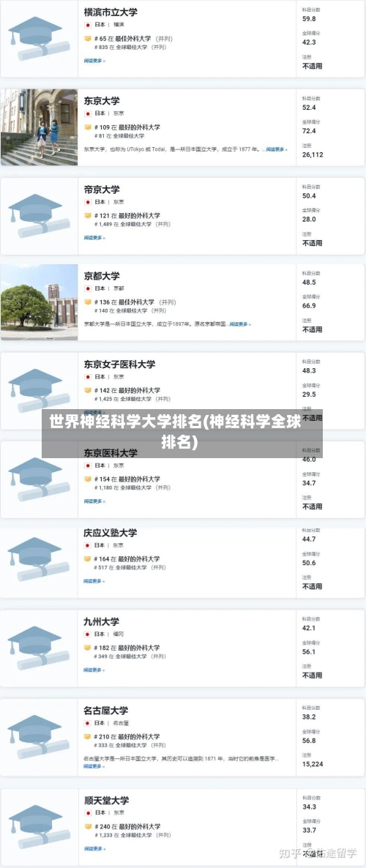
Task: Open the 京都大学 campus photo thumbnail
Action: pyautogui.click(x=39, y=302)
